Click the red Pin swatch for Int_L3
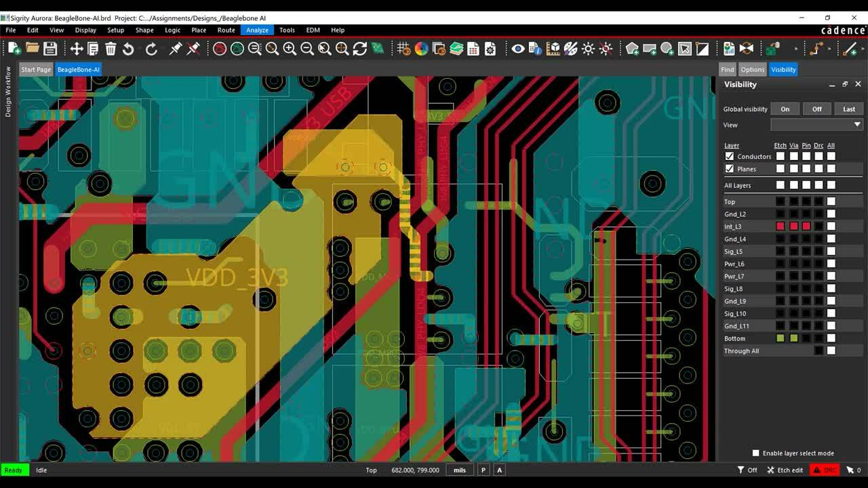 806,226
